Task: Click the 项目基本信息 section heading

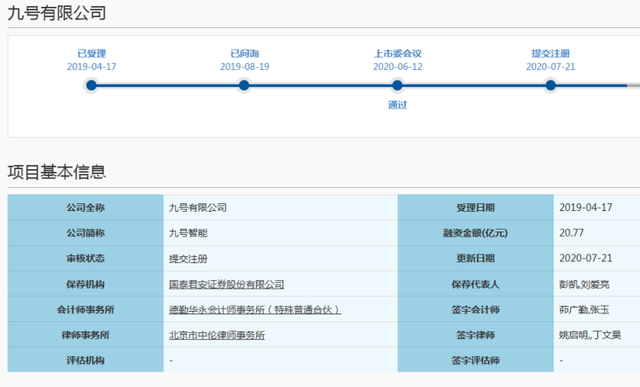Action: pyautogui.click(x=57, y=172)
